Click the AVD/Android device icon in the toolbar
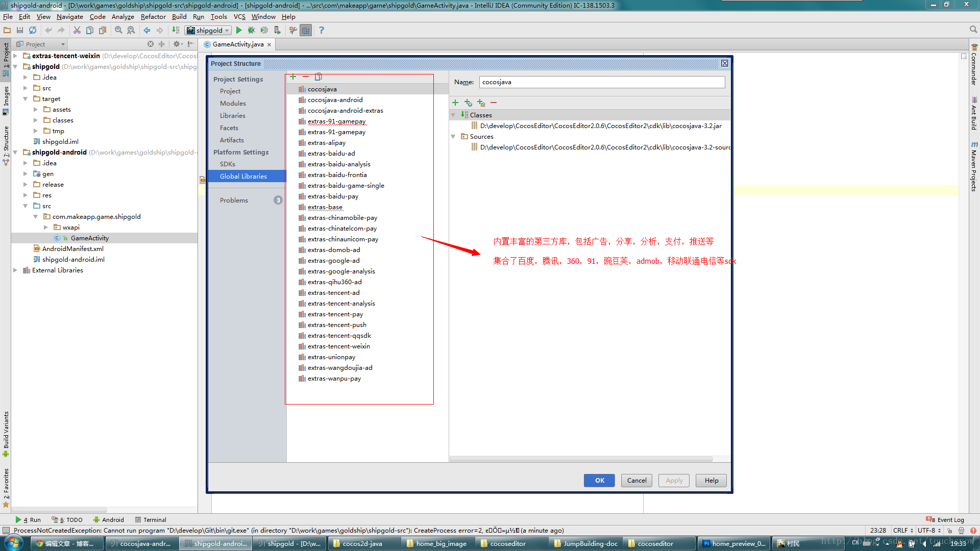Viewport: 980px width, 551px height. coord(277,30)
